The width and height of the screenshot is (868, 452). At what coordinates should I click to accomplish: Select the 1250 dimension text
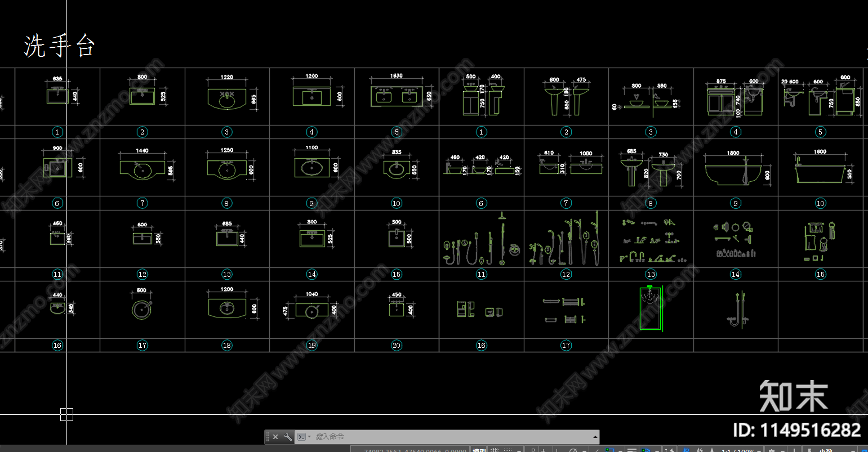[227, 150]
